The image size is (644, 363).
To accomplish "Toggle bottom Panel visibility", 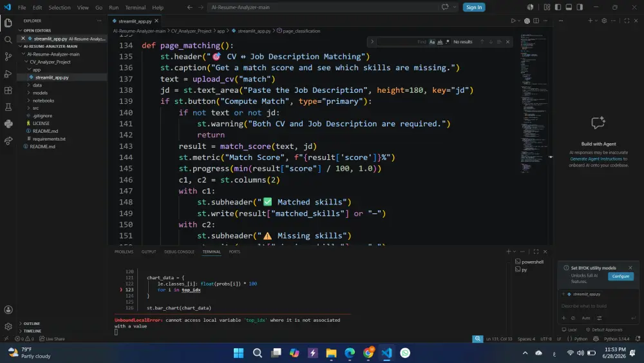I will 569,7.
